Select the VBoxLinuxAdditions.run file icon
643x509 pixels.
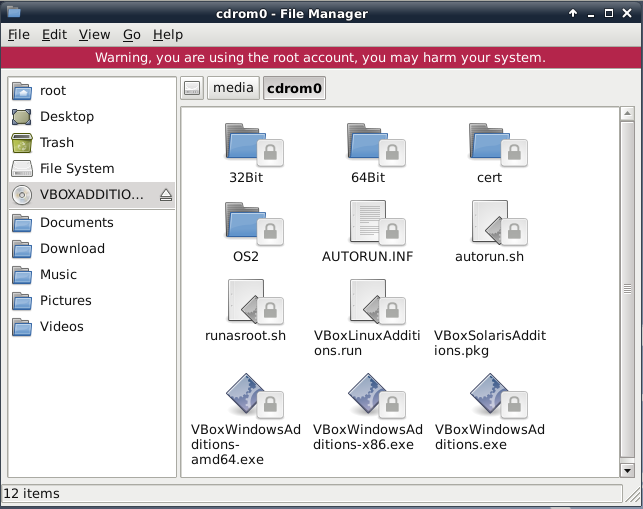[x=376, y=303]
